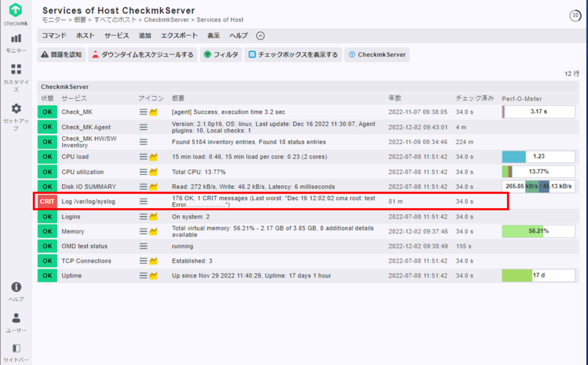
Task: Open action menu for Check_MK service
Action: pyautogui.click(x=143, y=112)
